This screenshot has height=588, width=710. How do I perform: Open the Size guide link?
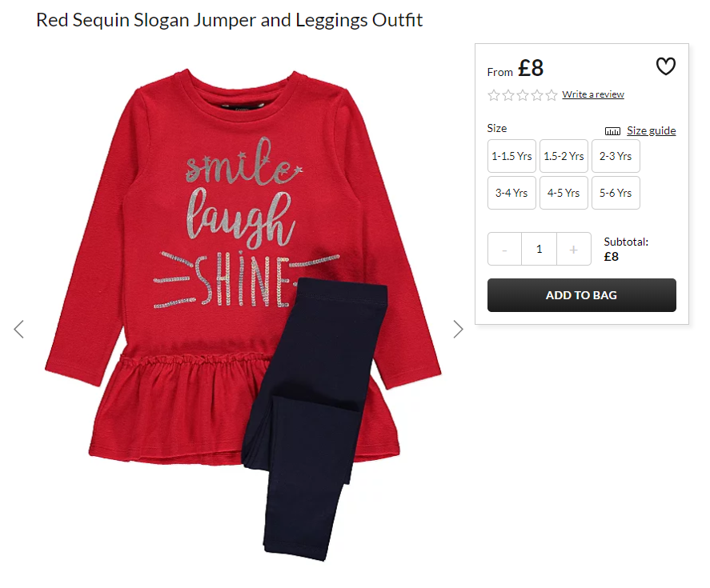[651, 131]
